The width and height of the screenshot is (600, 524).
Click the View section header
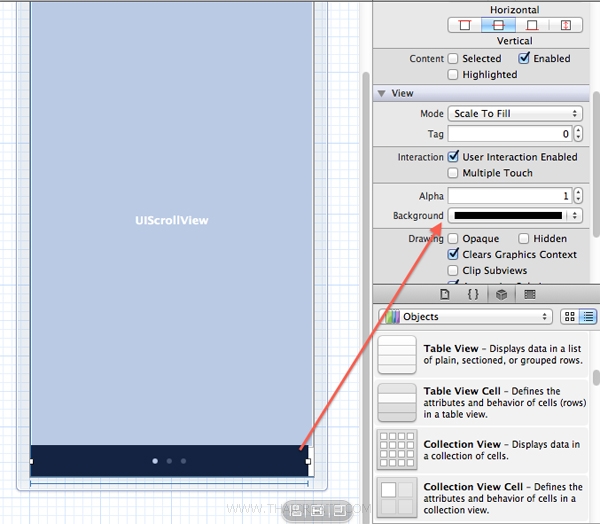point(481,93)
